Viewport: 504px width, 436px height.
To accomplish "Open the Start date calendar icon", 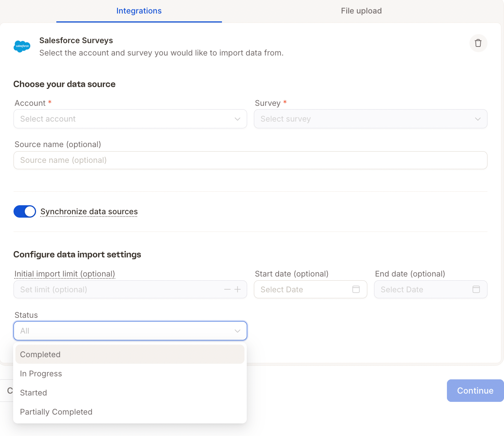I will click(356, 289).
